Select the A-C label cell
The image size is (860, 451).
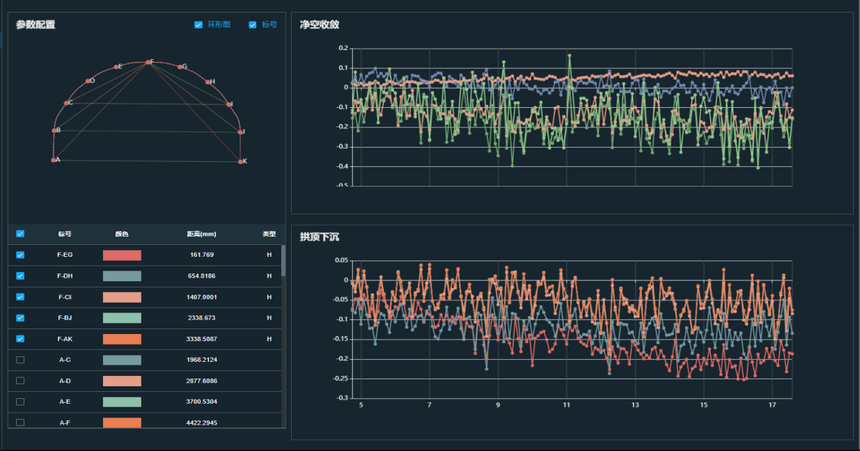[65, 360]
